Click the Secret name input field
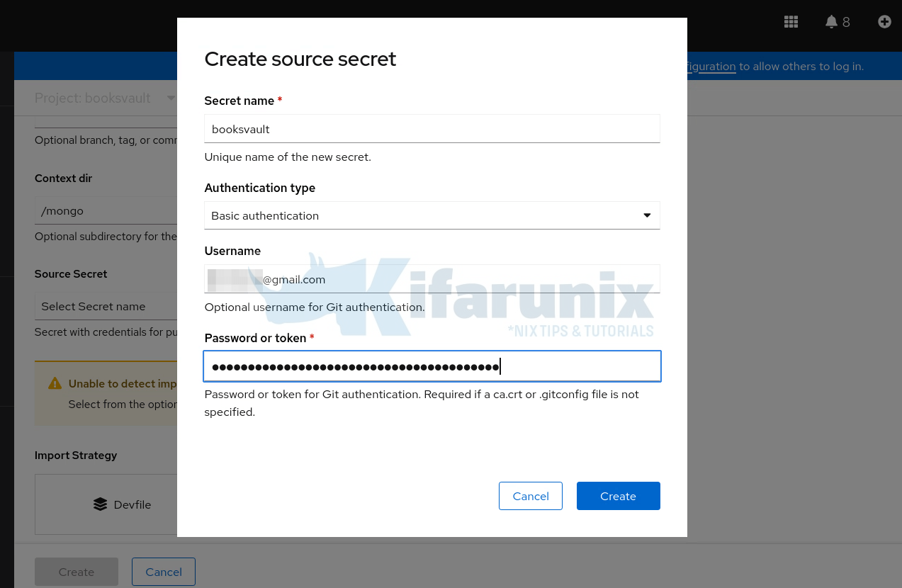 (x=432, y=129)
